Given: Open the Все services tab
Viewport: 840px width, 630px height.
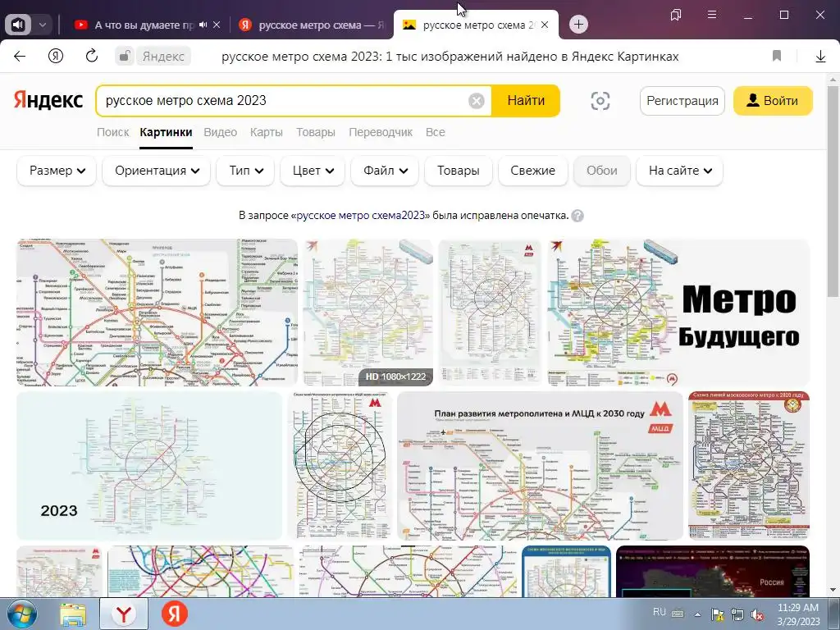Looking at the screenshot, I should (x=435, y=132).
